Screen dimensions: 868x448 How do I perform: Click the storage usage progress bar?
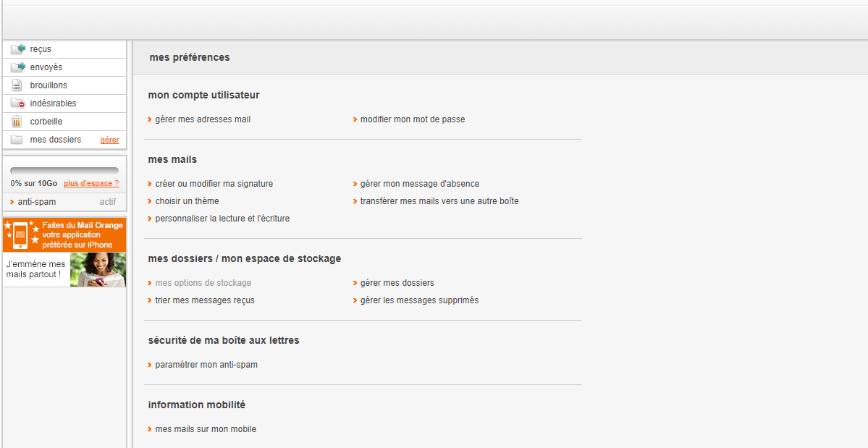point(64,171)
